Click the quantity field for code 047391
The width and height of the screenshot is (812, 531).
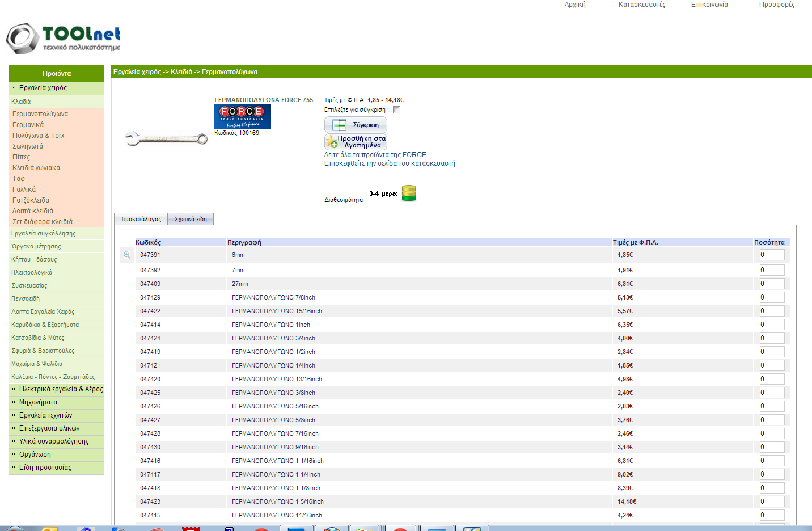(772, 255)
